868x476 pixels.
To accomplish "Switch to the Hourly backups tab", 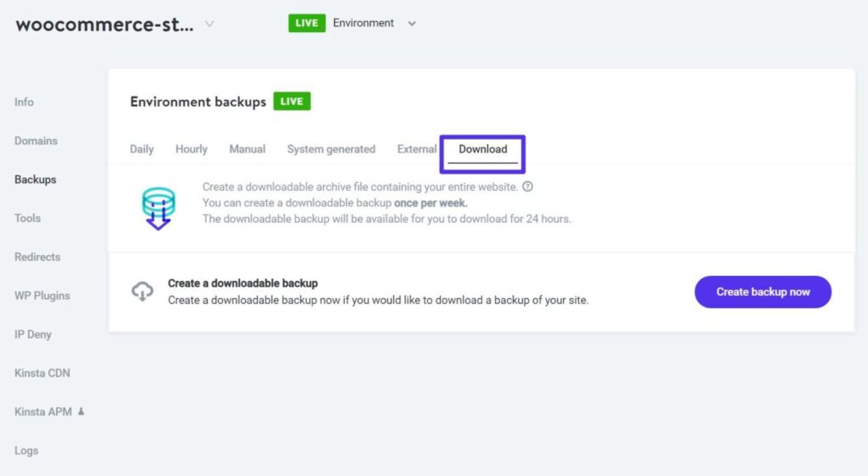I will [191, 149].
